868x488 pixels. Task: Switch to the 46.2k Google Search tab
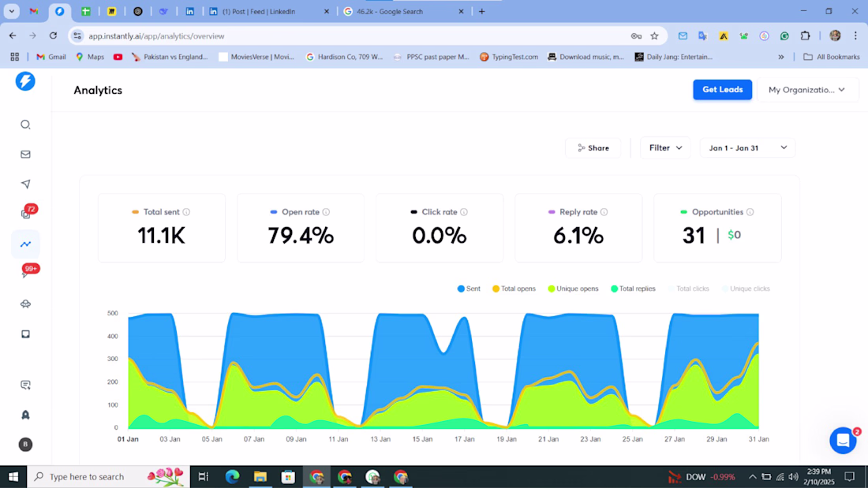click(404, 11)
